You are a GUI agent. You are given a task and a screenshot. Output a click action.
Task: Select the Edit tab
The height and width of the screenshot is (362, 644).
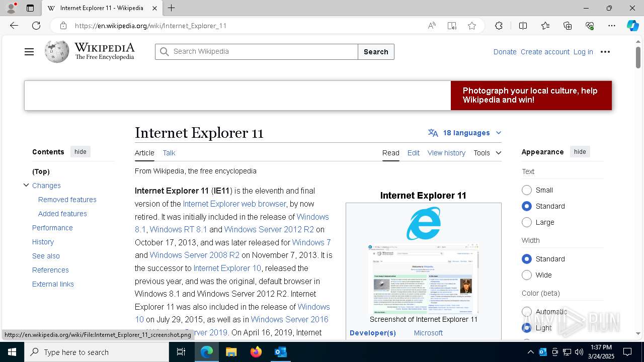pos(414,153)
